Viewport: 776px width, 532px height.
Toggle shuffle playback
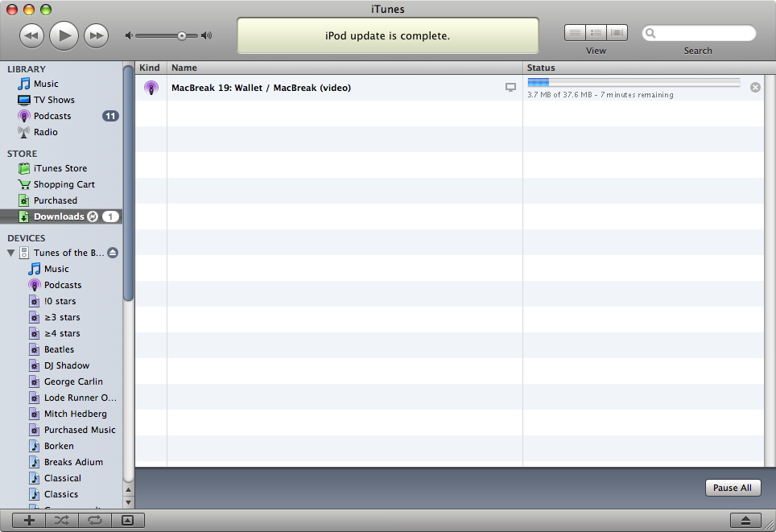pos(62,520)
